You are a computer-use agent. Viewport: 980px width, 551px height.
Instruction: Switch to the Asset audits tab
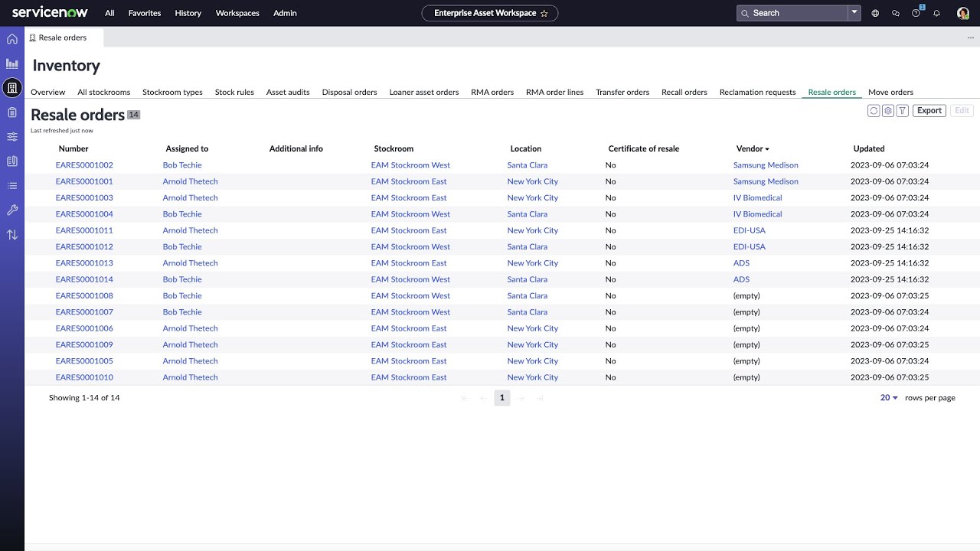[288, 92]
